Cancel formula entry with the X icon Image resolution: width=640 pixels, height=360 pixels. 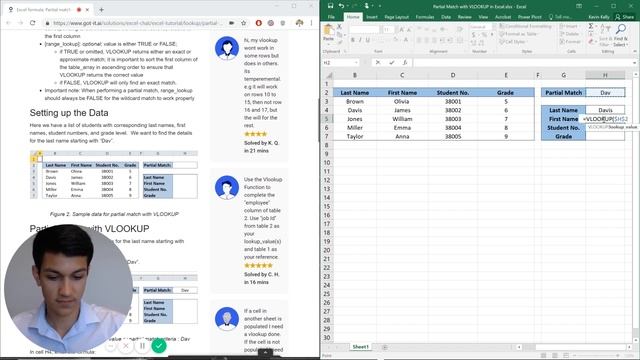click(378, 62)
